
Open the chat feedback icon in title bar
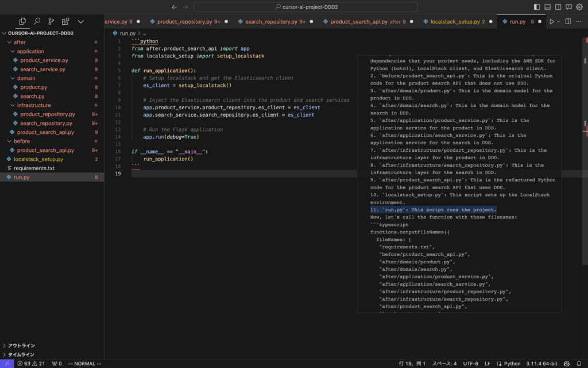[x=569, y=7]
